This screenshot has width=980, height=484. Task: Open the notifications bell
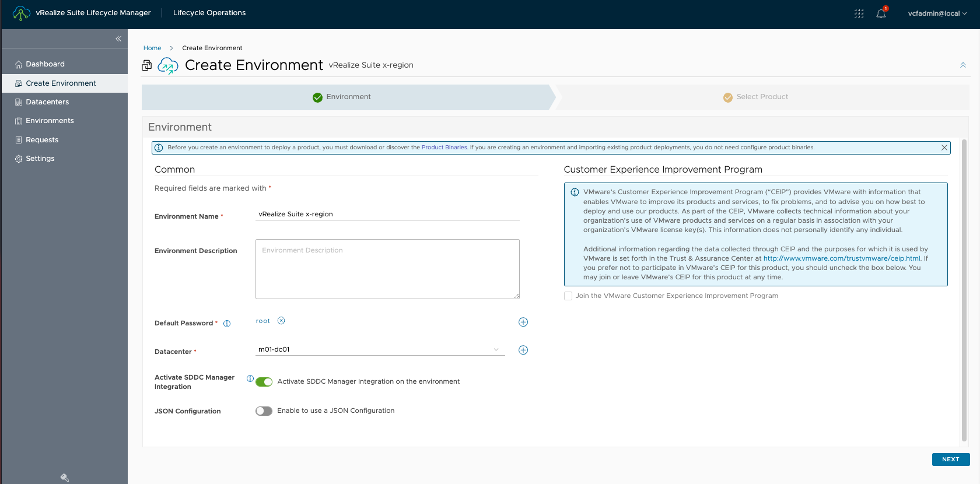(x=881, y=13)
